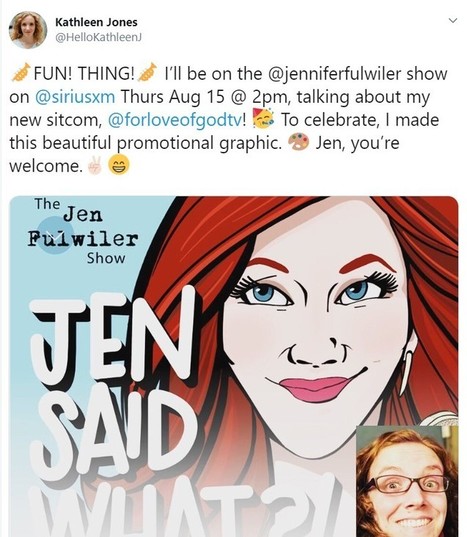Open the Kathleen Jones display name
Image resolution: width=467 pixels, height=537 pixels.
pyautogui.click(x=96, y=22)
